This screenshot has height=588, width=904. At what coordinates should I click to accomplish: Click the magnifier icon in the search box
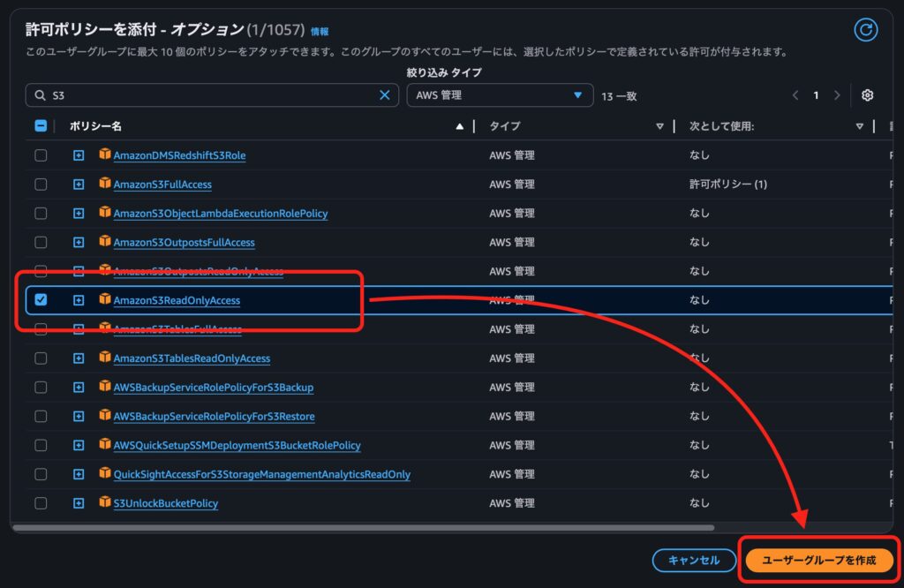[x=40, y=95]
